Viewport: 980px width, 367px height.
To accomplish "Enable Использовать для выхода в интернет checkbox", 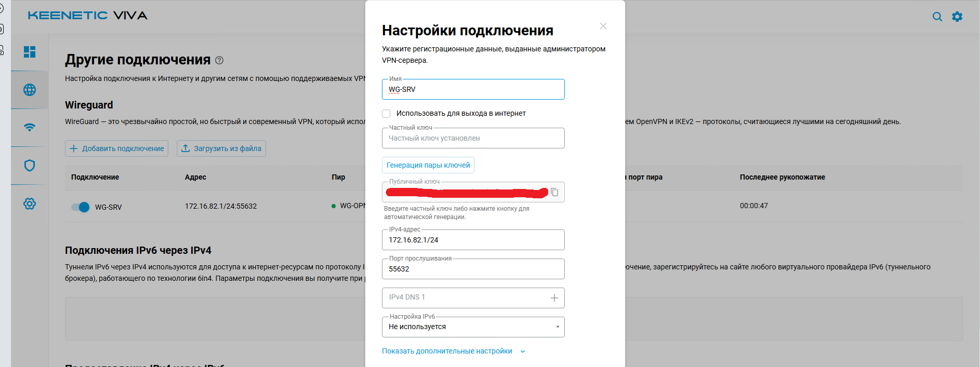I will 386,114.
